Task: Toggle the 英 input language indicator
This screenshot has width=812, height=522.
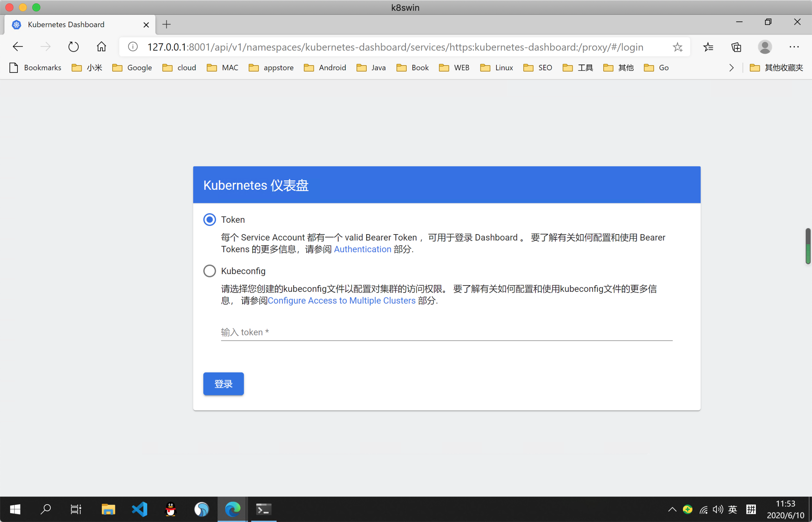Action: [x=733, y=509]
